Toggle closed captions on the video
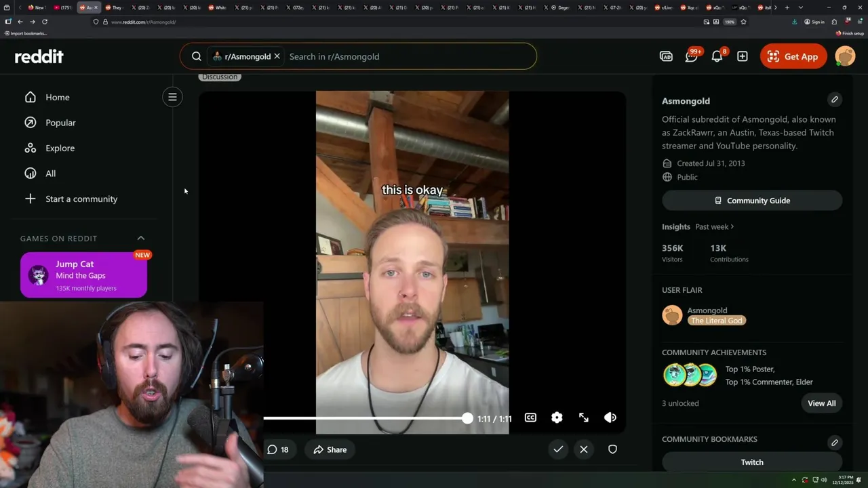Viewport: 868px width, 488px height. 530,418
